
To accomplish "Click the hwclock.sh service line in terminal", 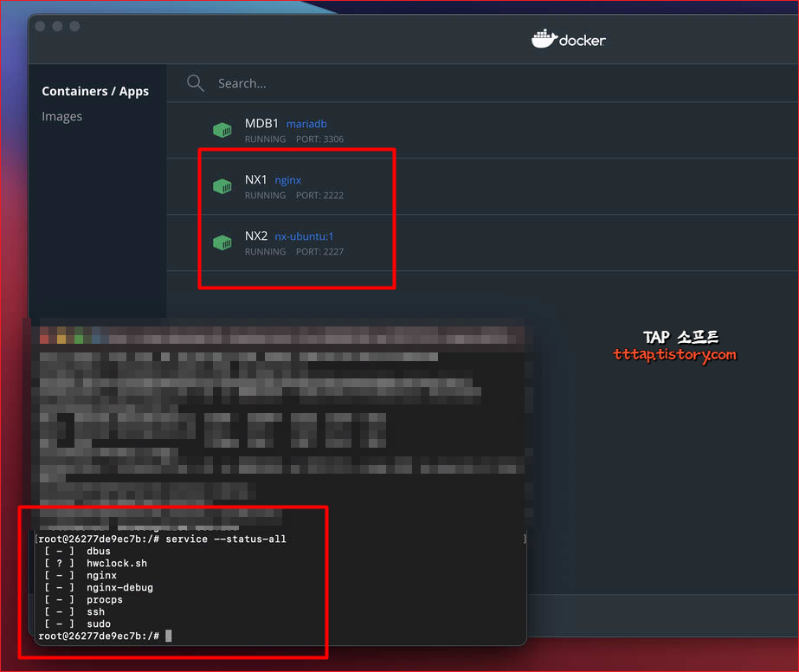I will 96,564.
